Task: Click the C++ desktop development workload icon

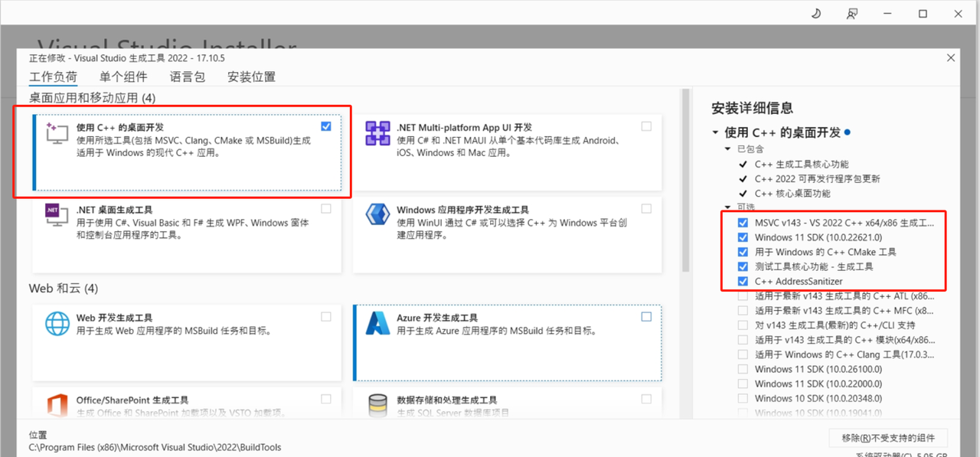Action: (x=58, y=134)
